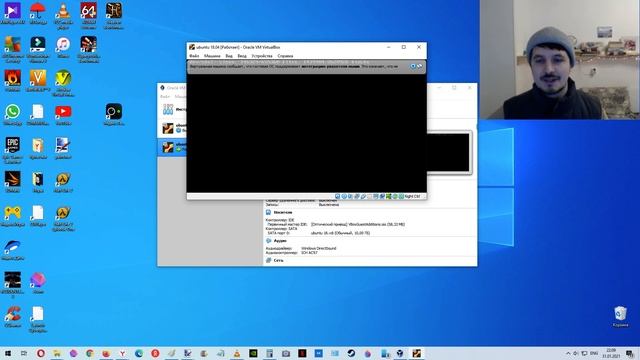Open the Epic Games Launcher desktop icon
The image size is (640, 360).
tap(12, 150)
